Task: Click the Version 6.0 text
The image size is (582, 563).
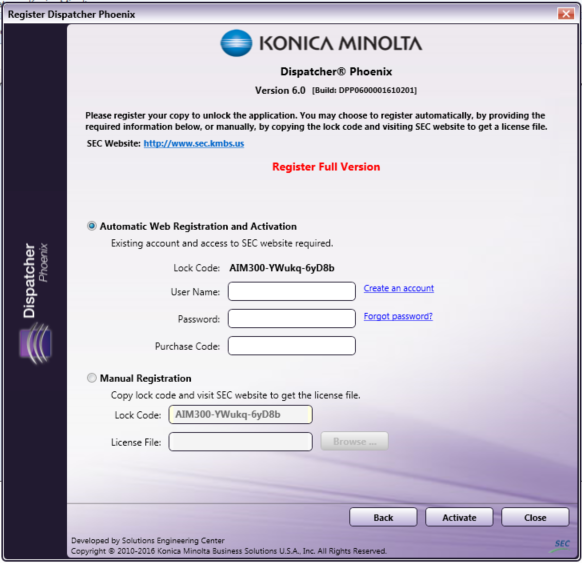Action: pyautogui.click(x=280, y=91)
